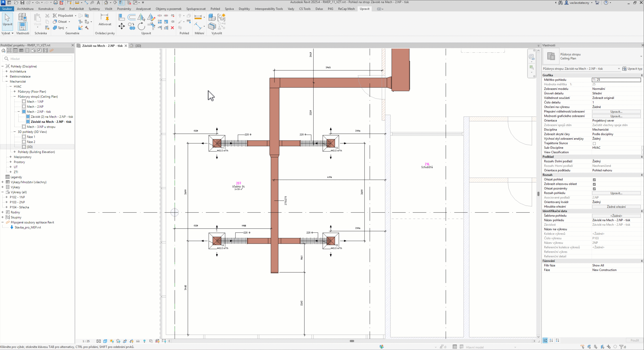Select the Move tool in Upravit panel
Screen dimensions: 644x350
click(122, 26)
